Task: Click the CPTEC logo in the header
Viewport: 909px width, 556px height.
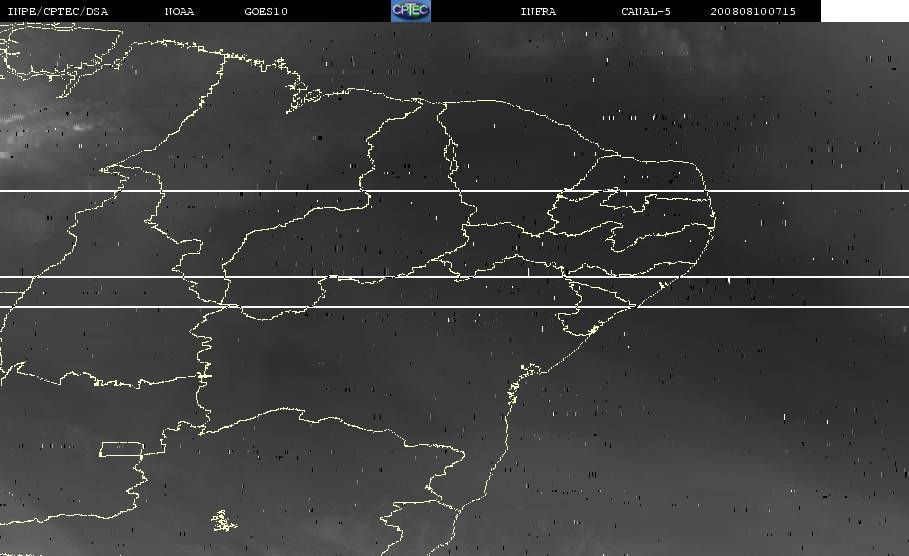Action: click(411, 10)
